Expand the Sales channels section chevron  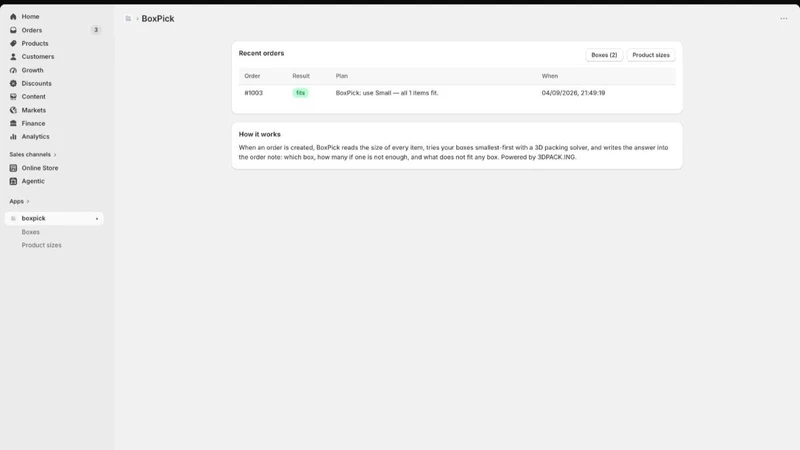pyautogui.click(x=55, y=155)
